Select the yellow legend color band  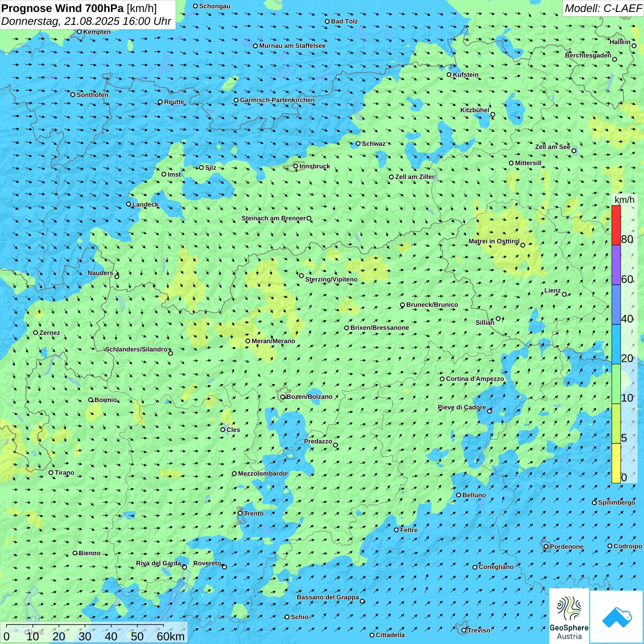[x=616, y=463]
